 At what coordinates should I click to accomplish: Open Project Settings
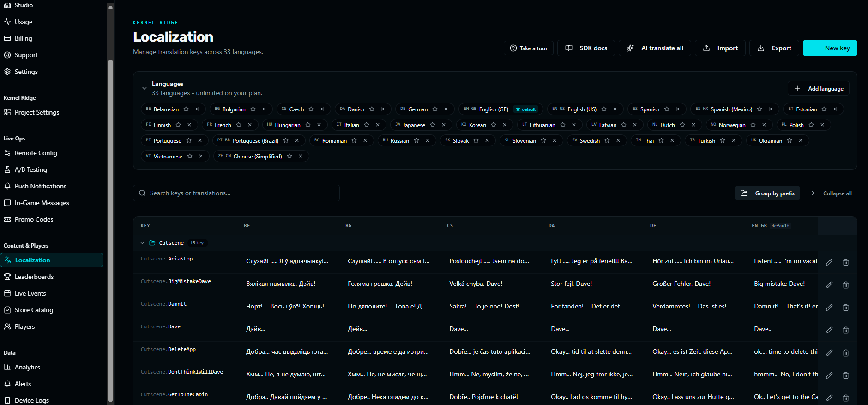point(52,112)
